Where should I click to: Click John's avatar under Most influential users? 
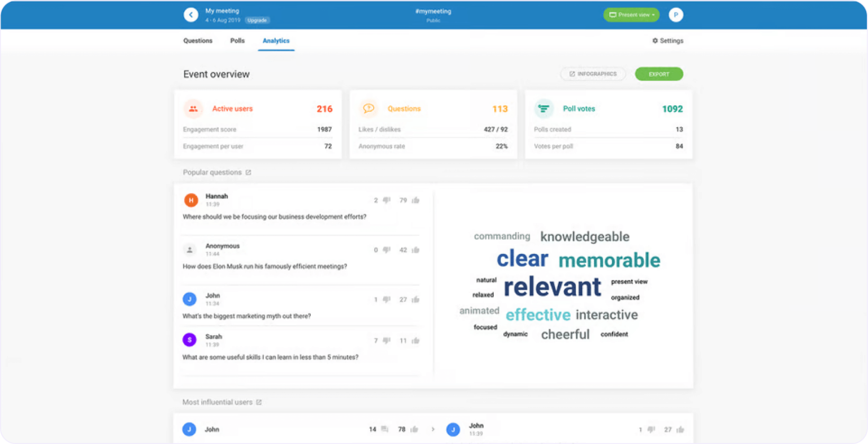[x=189, y=429]
